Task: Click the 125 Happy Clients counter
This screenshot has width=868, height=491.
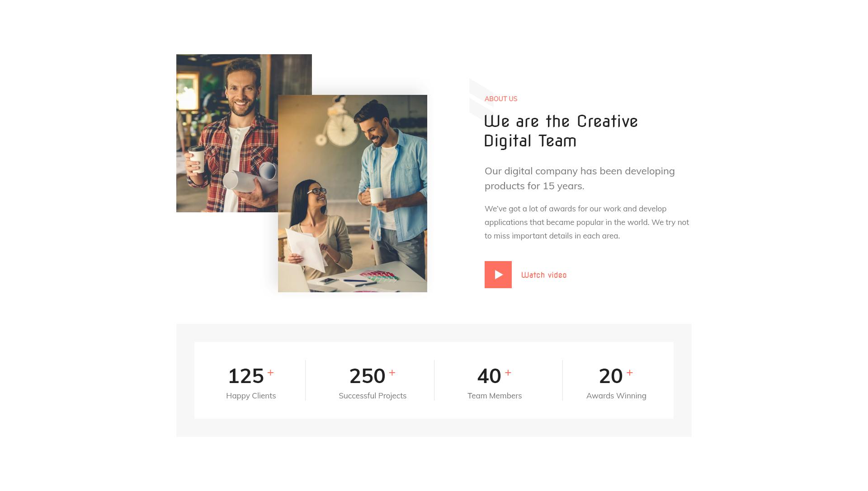Action: click(x=251, y=383)
